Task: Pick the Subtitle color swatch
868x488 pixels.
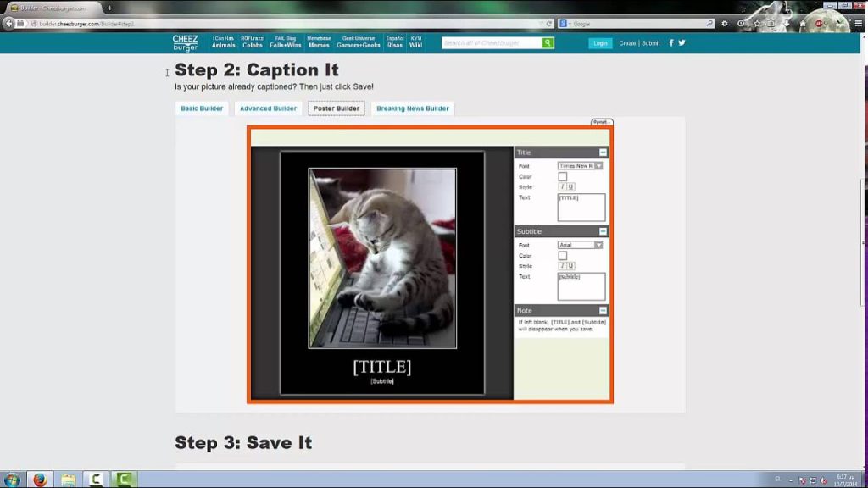Action: pos(563,256)
